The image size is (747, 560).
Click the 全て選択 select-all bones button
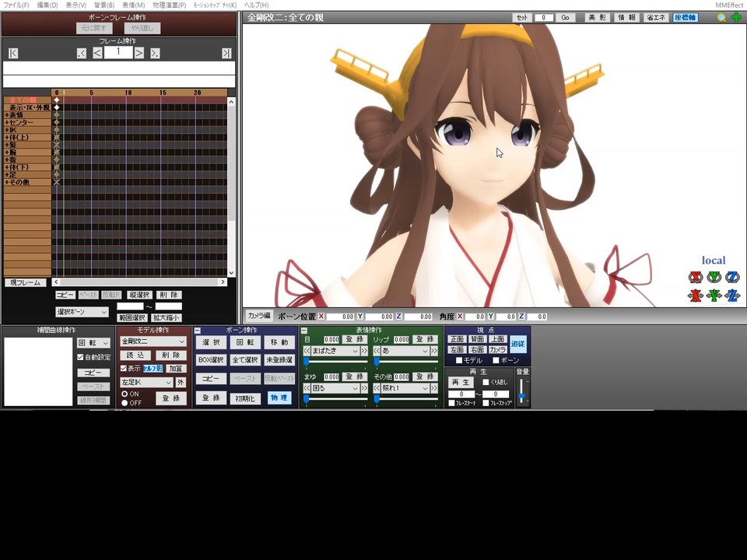tap(245, 360)
